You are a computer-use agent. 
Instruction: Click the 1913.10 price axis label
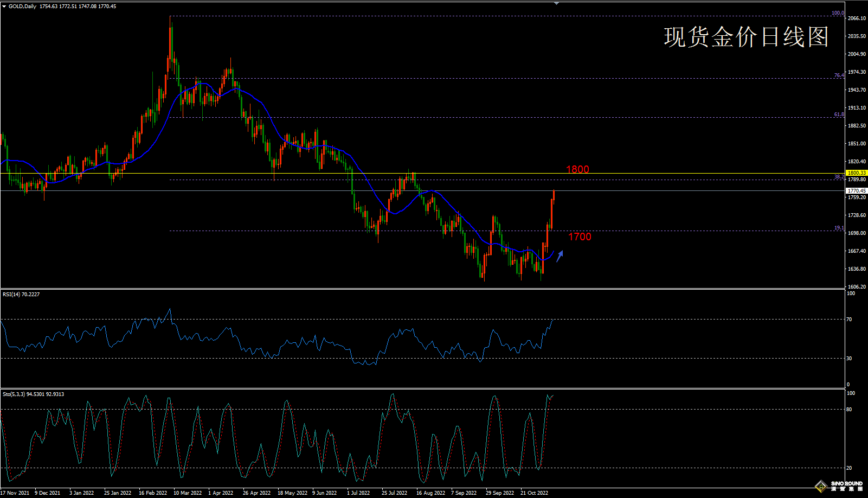pos(857,108)
